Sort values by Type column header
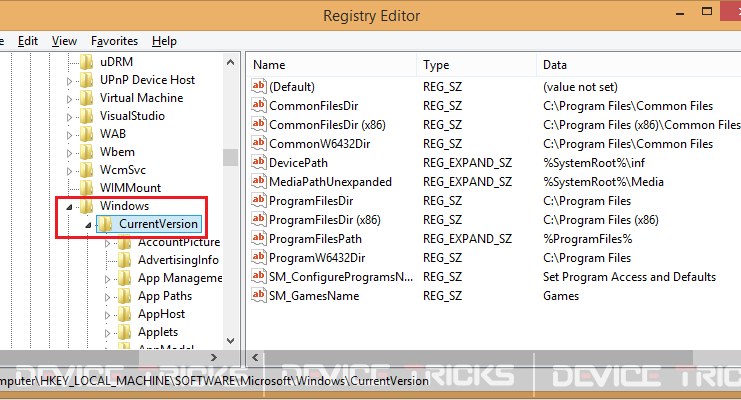 (x=476, y=65)
